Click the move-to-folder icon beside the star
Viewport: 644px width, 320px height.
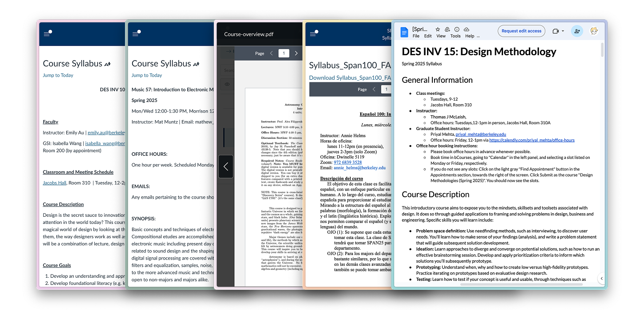pyautogui.click(x=447, y=28)
